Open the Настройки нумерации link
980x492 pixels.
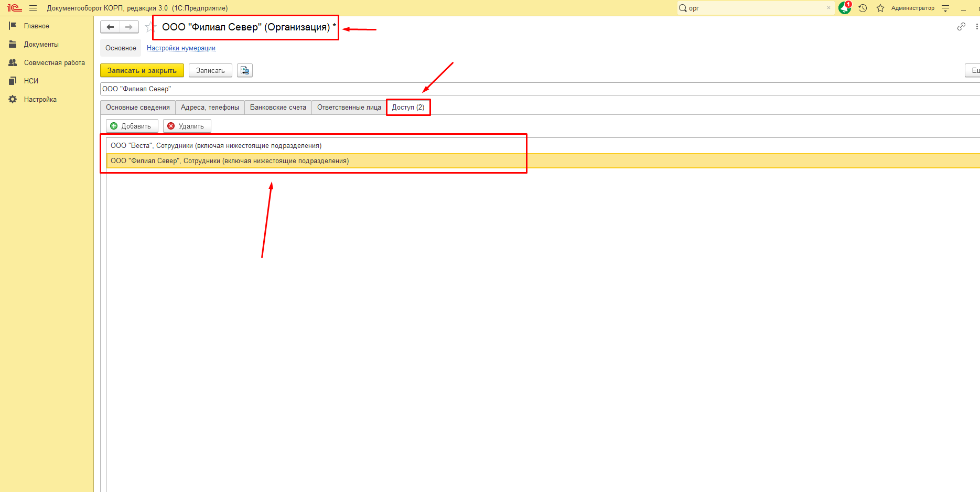pyautogui.click(x=181, y=48)
